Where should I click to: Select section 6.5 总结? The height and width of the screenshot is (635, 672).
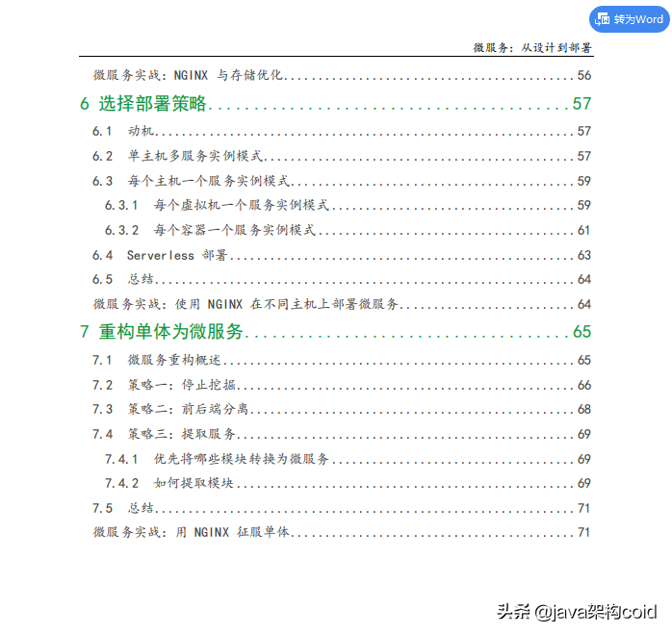click(342, 279)
